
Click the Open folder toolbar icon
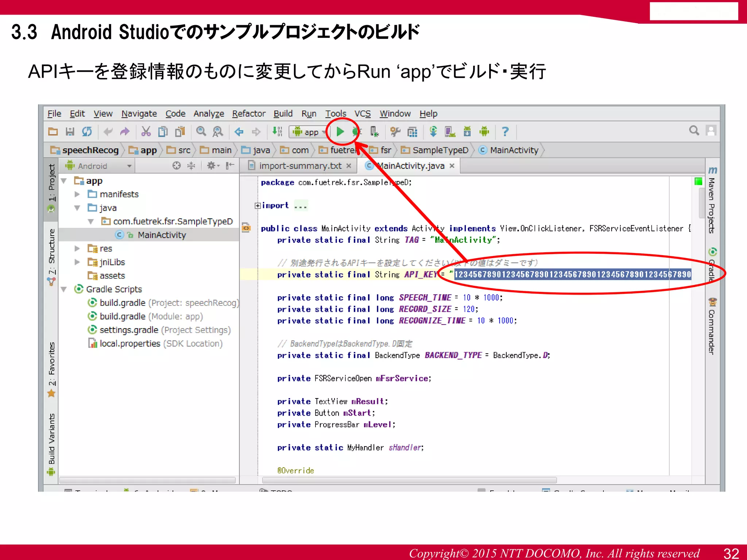coord(53,131)
